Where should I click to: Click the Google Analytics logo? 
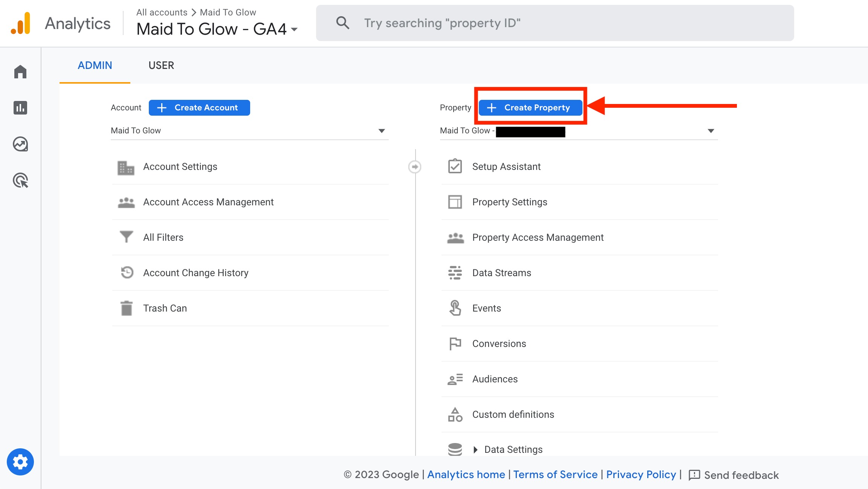coord(21,23)
